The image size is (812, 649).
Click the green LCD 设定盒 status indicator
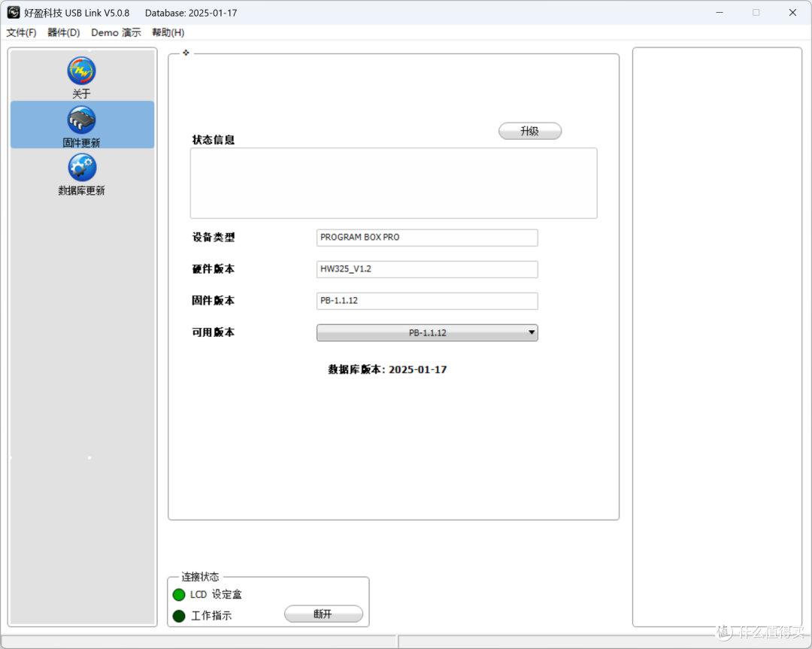coord(179,595)
